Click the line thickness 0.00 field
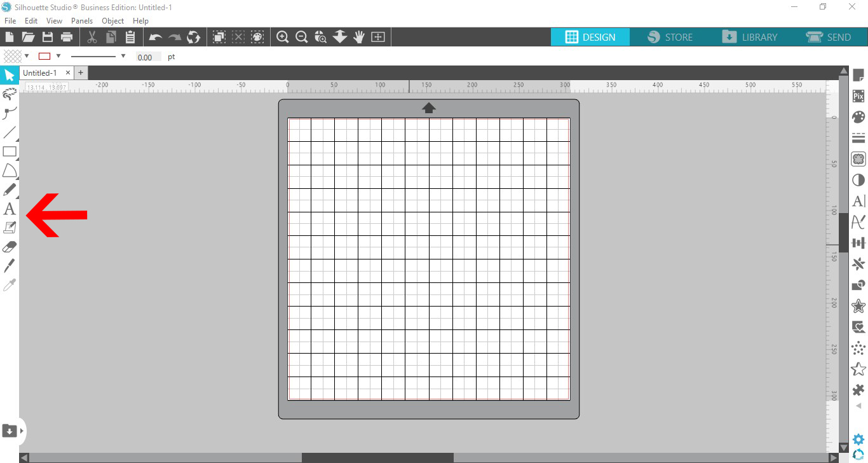The width and height of the screenshot is (868, 463). pyautogui.click(x=147, y=57)
